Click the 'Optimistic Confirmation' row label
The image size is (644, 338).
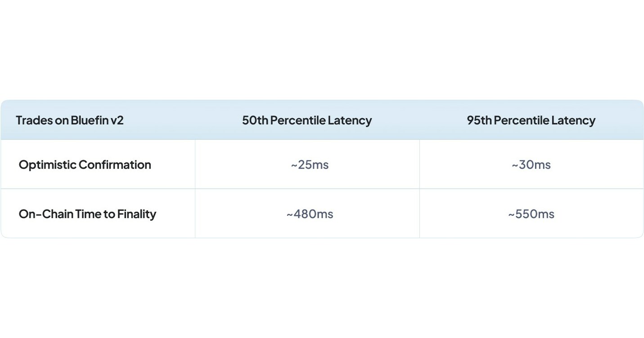pos(85,165)
